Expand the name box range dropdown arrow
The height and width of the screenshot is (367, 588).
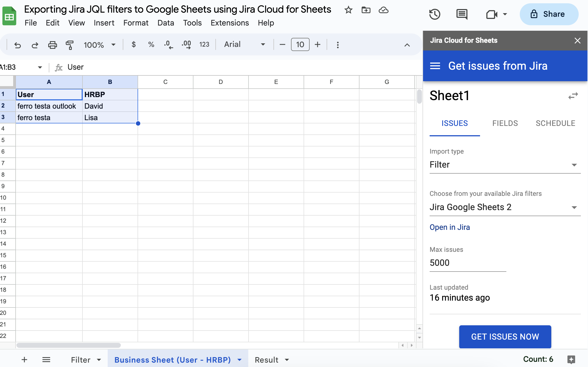pyautogui.click(x=40, y=67)
